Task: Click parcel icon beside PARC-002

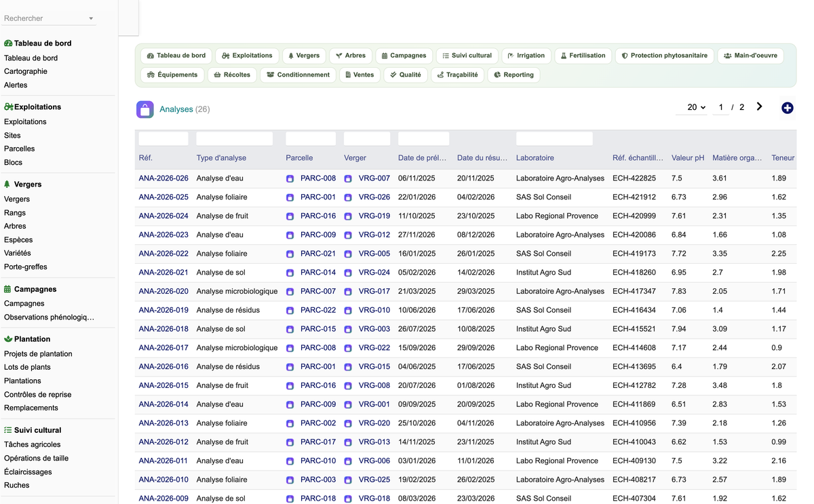Action: (290, 423)
